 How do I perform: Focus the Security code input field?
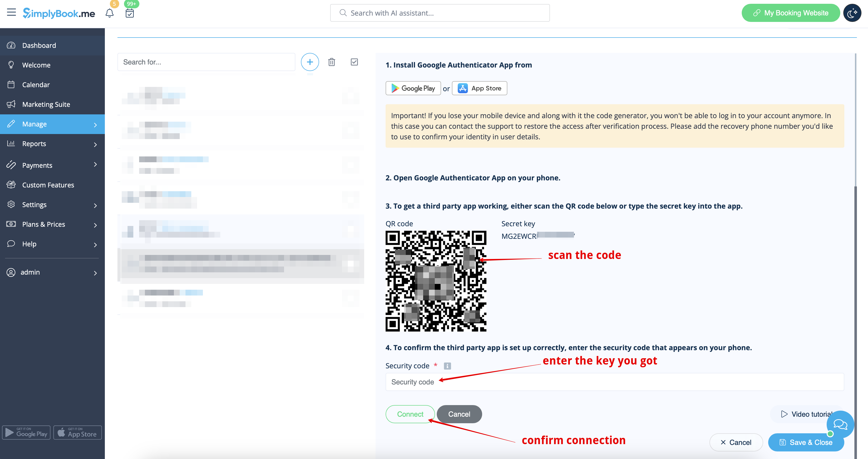(615, 382)
